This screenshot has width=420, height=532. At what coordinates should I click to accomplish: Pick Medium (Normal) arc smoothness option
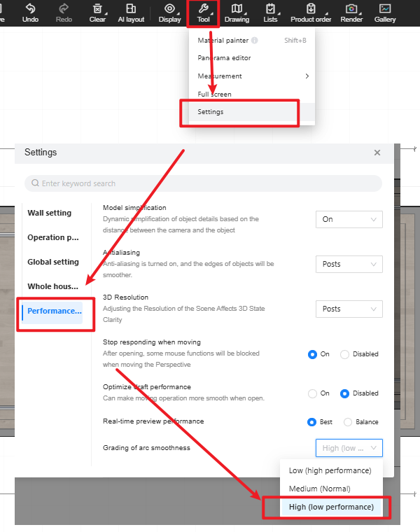(319, 489)
